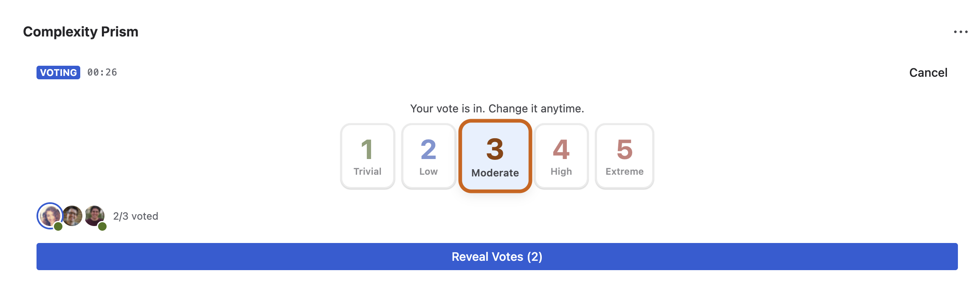
Task: Choose the 4 High vote card
Action: click(561, 156)
